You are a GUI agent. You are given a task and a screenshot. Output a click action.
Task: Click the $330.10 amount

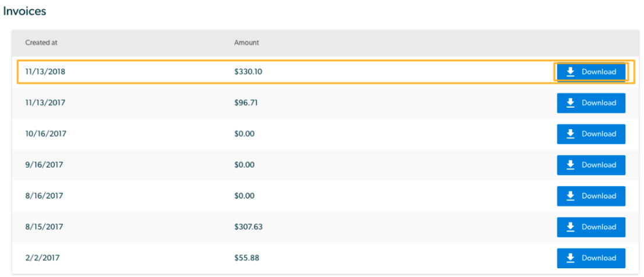pyautogui.click(x=248, y=72)
